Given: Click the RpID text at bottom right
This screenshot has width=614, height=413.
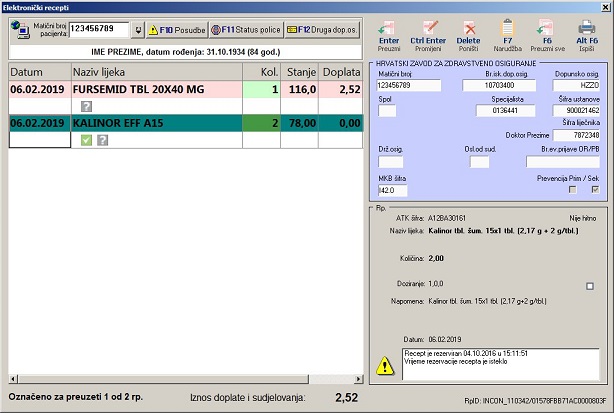Looking at the screenshot, I should pos(535,400).
